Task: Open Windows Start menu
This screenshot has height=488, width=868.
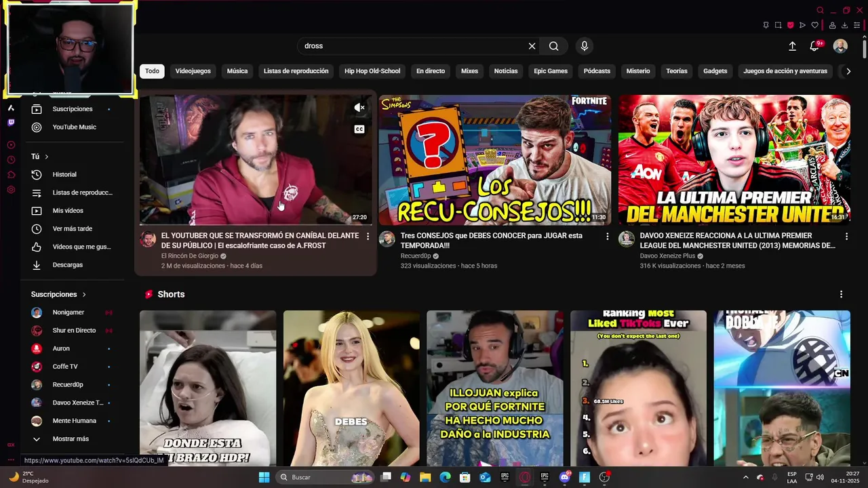Action: 264,477
